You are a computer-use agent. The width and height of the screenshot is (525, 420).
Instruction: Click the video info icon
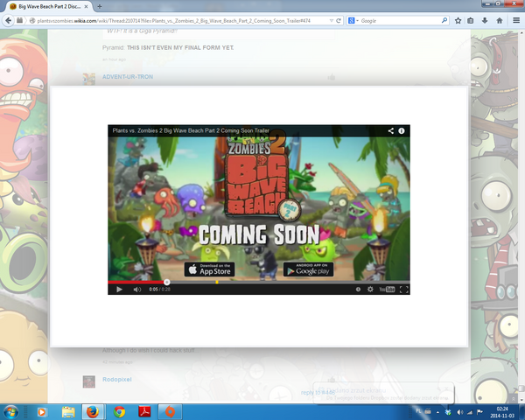point(402,130)
